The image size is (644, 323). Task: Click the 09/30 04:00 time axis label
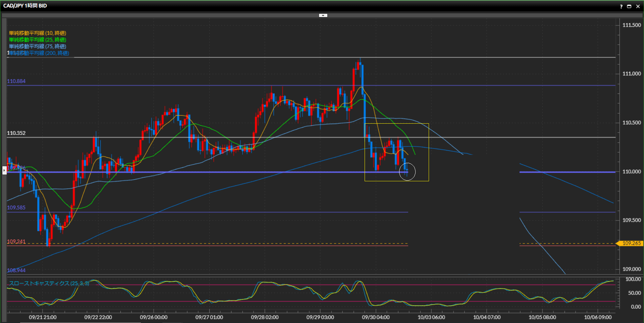376,317
